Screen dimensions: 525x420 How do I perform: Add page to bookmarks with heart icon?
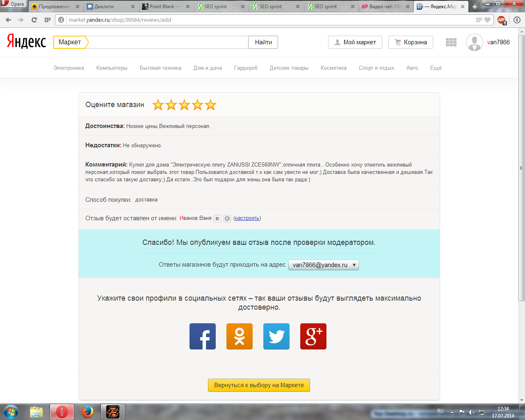[x=487, y=20]
